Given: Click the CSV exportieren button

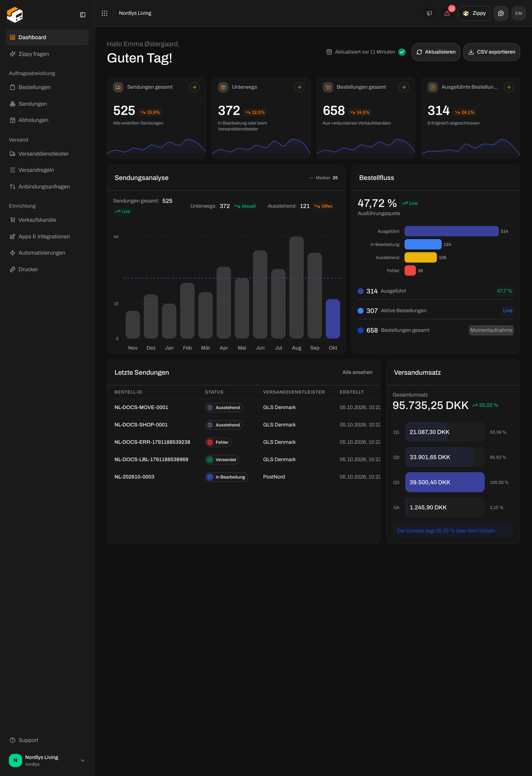Looking at the screenshot, I should (491, 52).
